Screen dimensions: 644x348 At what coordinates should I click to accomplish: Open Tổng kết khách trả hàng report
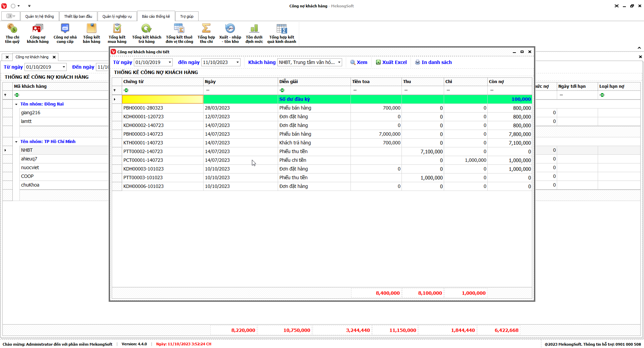(x=147, y=33)
